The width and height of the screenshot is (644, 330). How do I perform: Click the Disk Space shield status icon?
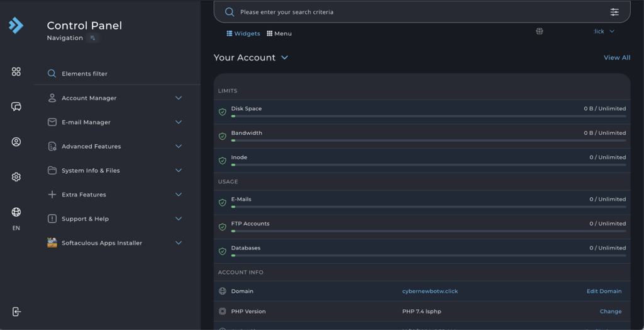point(223,112)
